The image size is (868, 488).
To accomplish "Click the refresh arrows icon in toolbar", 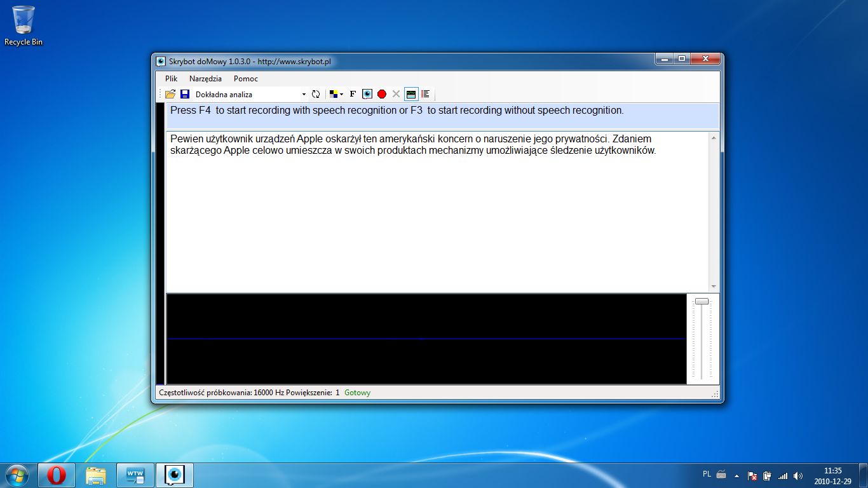I will tap(316, 94).
